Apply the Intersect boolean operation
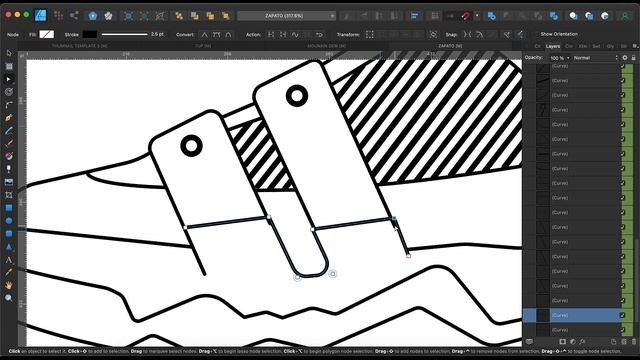The height and width of the screenshot is (360, 640). (x=522, y=16)
